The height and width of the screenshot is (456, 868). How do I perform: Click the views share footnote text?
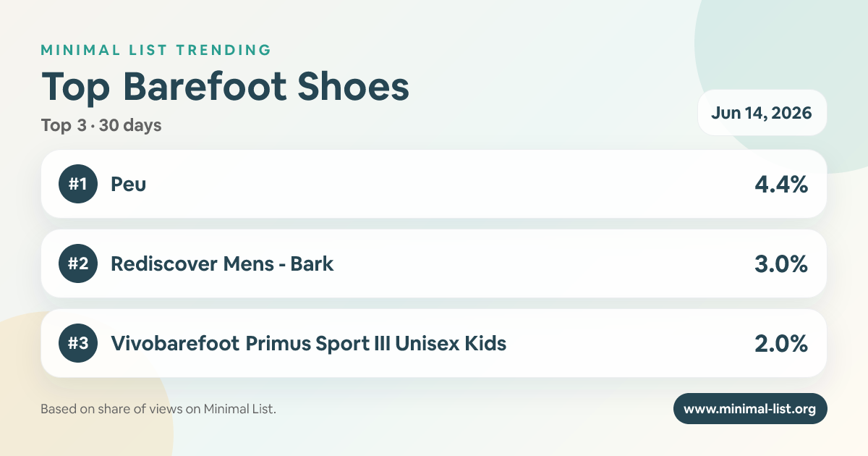click(158, 409)
